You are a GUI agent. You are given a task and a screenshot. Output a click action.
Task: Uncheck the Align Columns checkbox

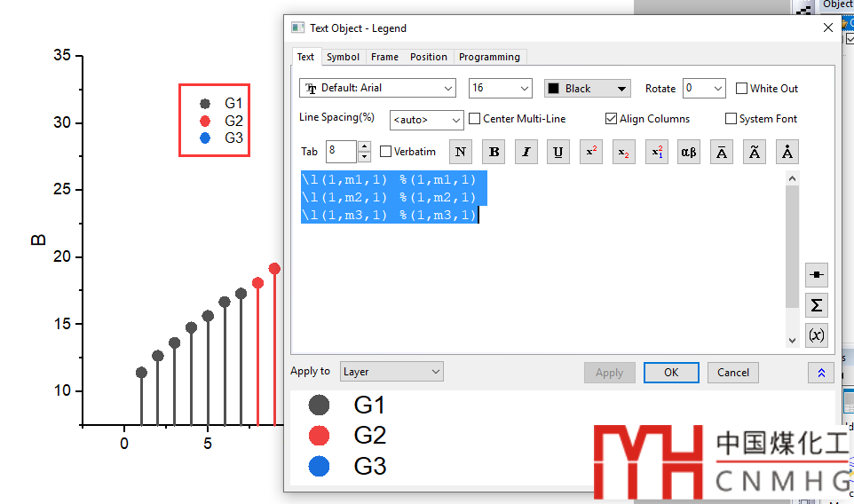[611, 119]
